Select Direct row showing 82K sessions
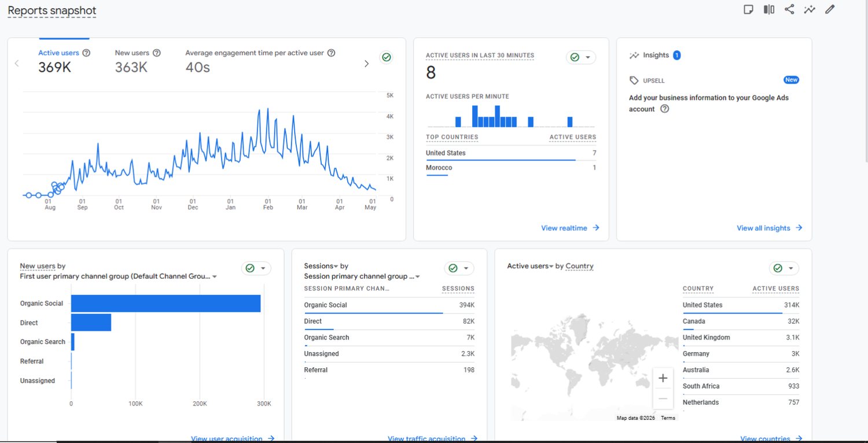 (x=389, y=322)
